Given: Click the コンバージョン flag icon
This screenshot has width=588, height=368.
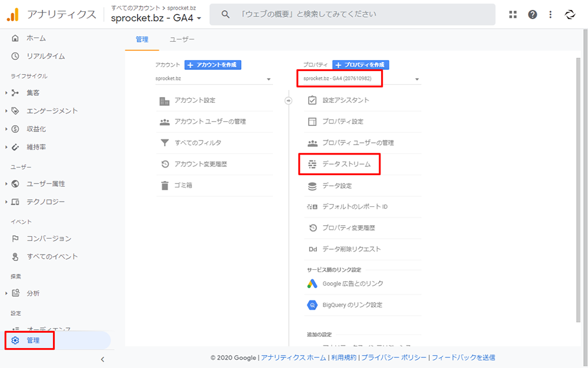Looking at the screenshot, I should [15, 238].
